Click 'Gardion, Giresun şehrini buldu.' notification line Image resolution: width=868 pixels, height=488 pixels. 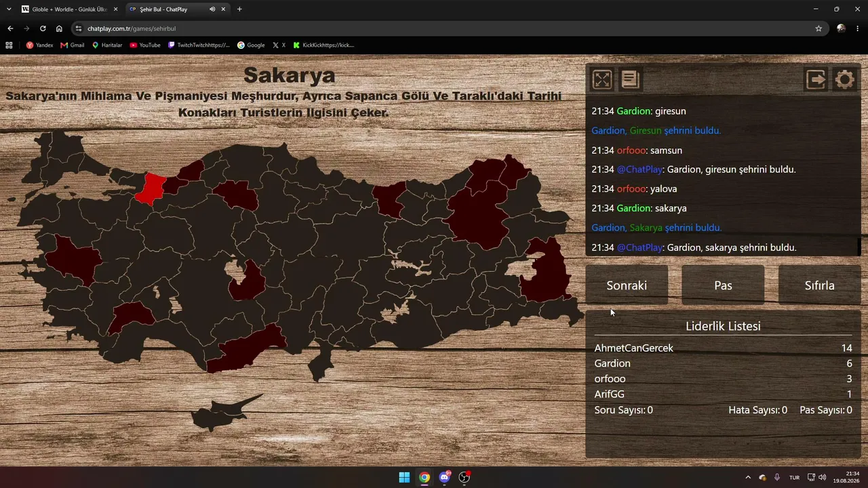click(656, 130)
